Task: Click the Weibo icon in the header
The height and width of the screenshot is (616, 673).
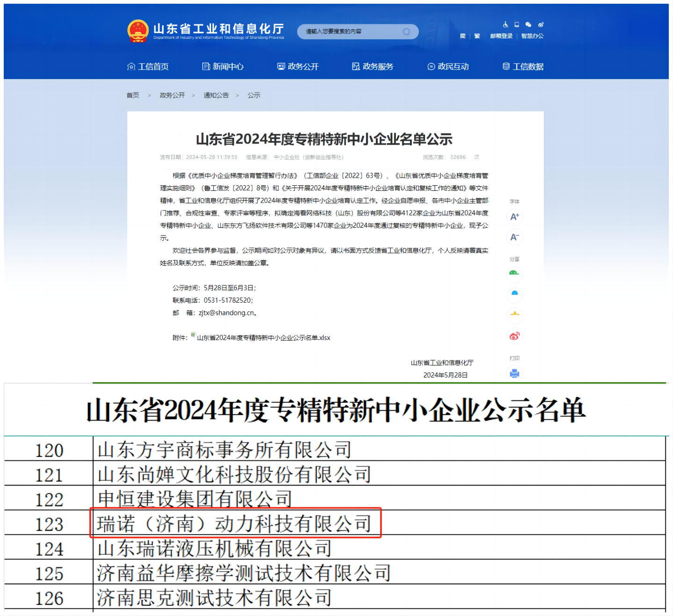Action: [541, 24]
